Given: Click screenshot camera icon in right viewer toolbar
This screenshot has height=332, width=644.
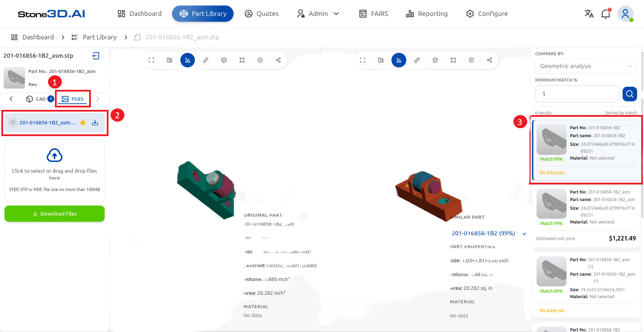Looking at the screenshot, I should (381, 60).
